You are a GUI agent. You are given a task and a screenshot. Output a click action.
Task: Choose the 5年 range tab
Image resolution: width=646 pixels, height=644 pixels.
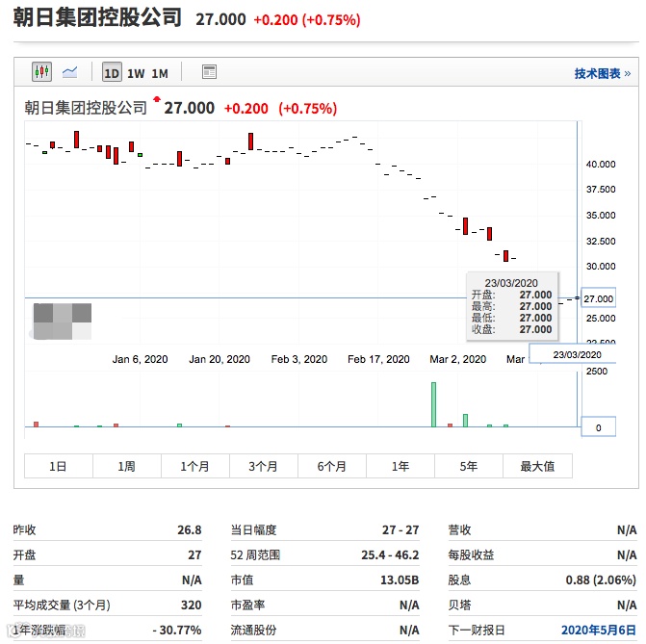click(x=469, y=466)
